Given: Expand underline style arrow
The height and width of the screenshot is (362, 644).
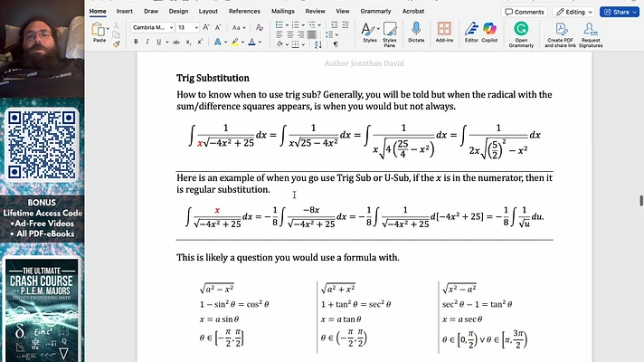Looking at the screenshot, I should coord(166,42).
